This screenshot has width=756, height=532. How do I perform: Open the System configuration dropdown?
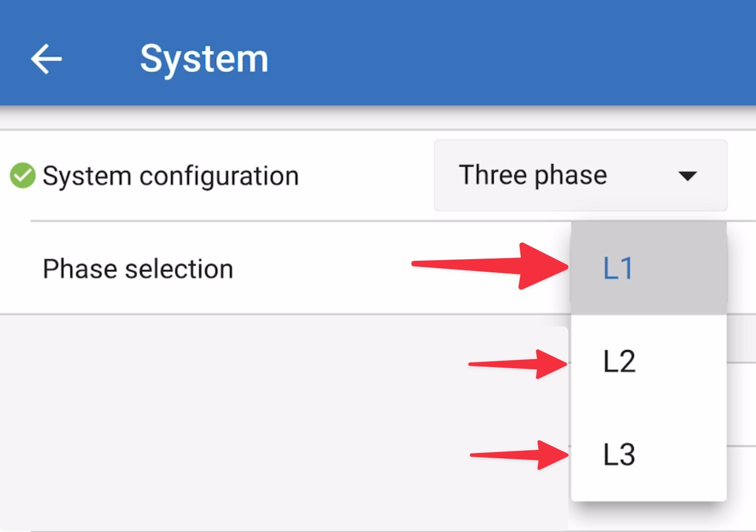coord(580,175)
